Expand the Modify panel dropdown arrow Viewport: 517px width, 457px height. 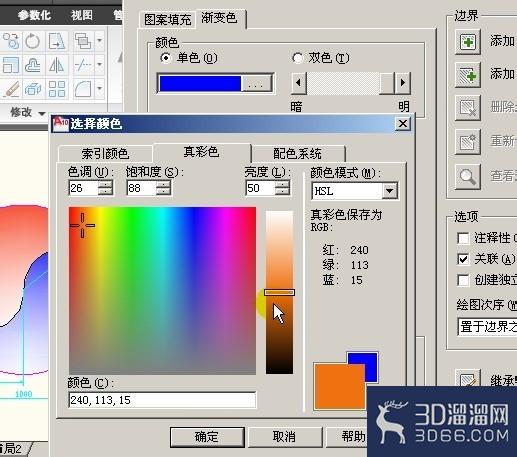[x=42, y=114]
